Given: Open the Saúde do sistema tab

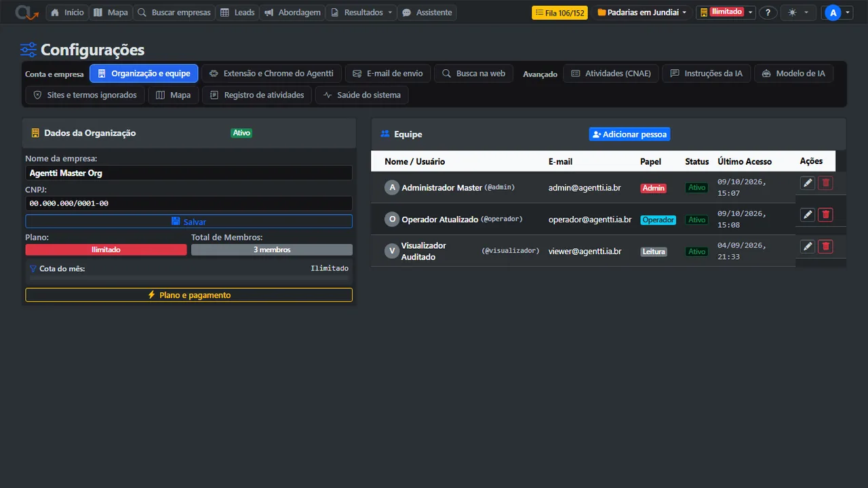Looking at the screenshot, I should tap(362, 95).
